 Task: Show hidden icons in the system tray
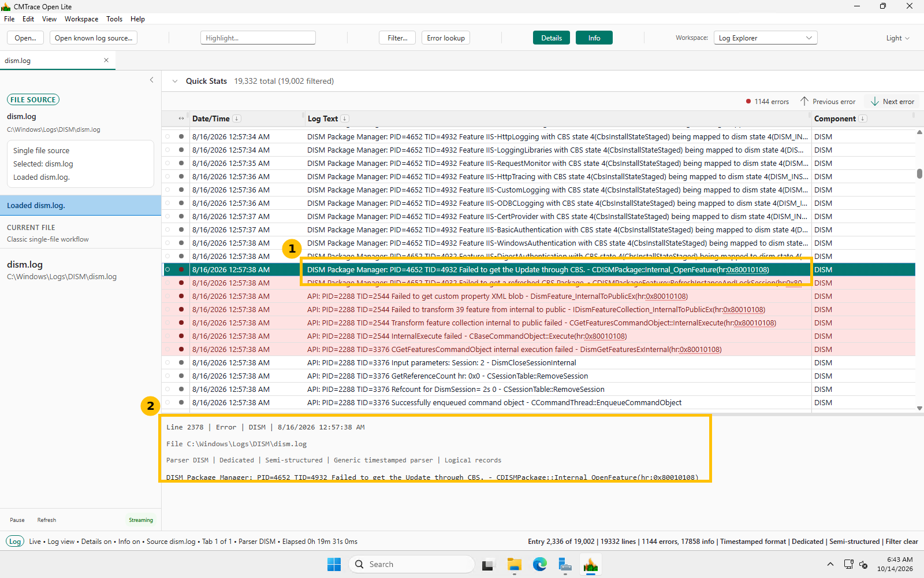tap(830, 564)
